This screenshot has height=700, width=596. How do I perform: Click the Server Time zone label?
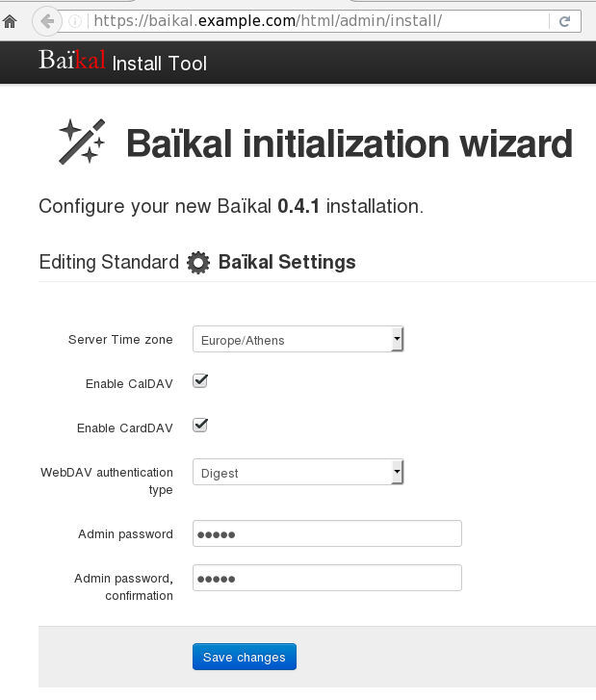[x=120, y=340]
